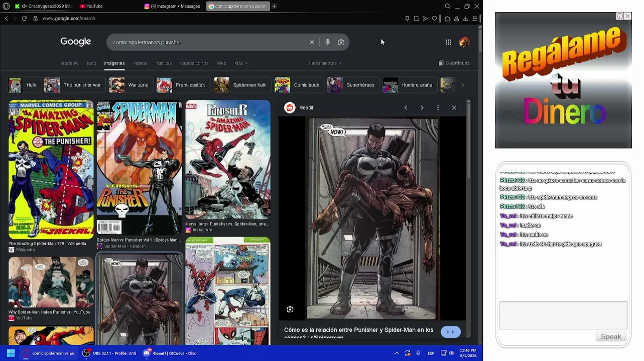Viewport: 644px width, 361px height.
Task: Switch to the Crackyqueso5029 stream tab
Action: click(x=44, y=6)
